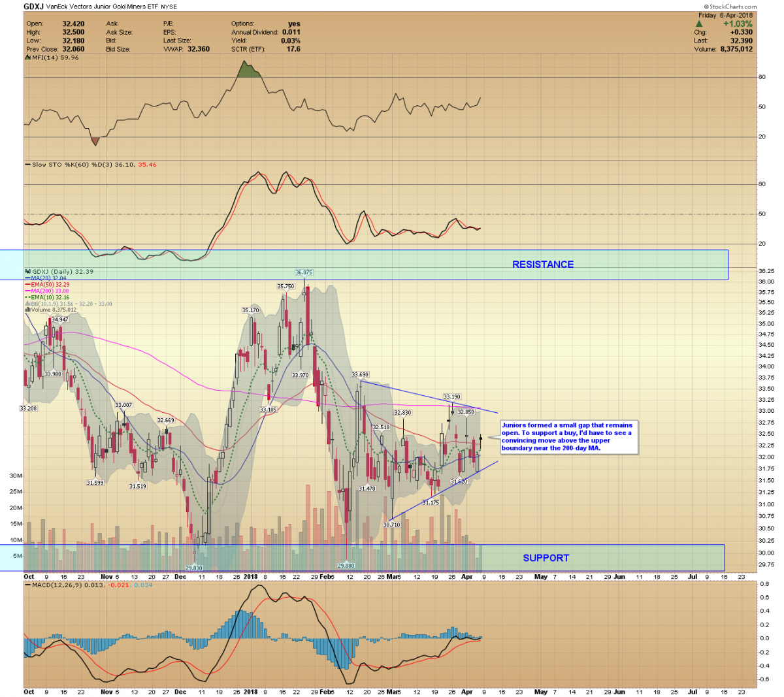Click the Options value yes
Image resolution: width=784 pixels, height=697 pixels.
[295, 24]
